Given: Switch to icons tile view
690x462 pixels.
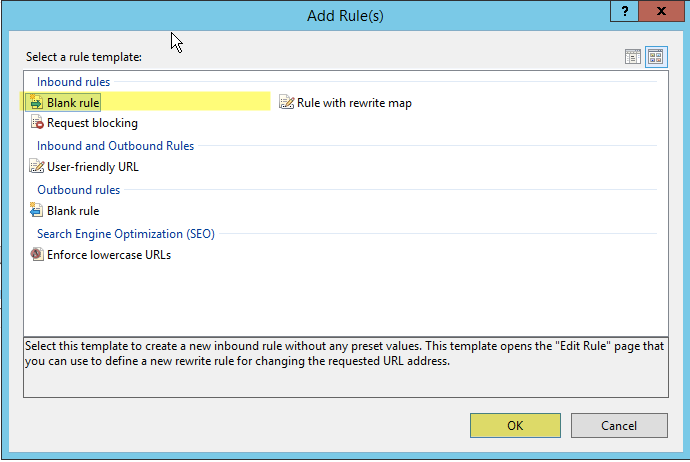Looking at the screenshot, I should click(656, 57).
